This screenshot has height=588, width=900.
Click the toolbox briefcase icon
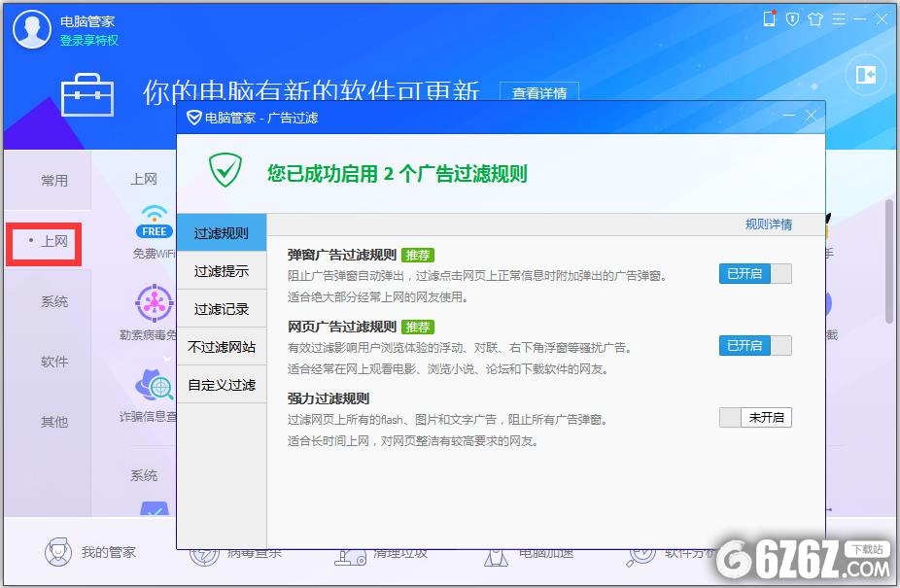(x=87, y=94)
